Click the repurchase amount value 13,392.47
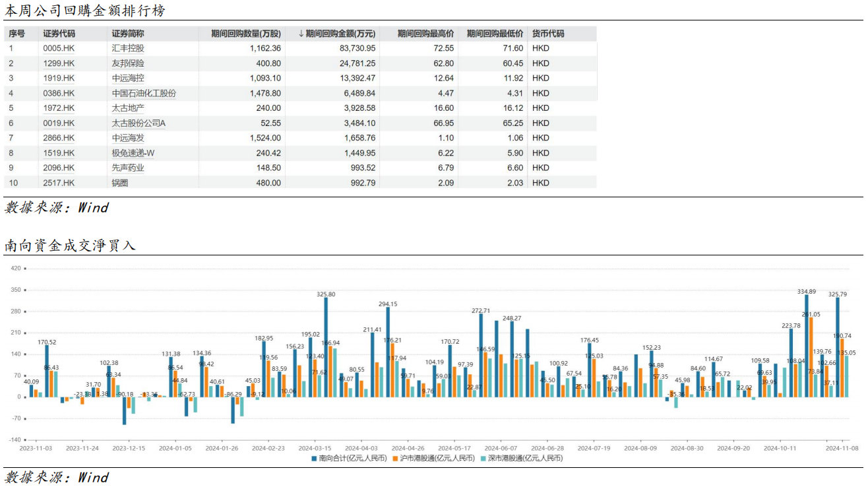 click(x=357, y=79)
